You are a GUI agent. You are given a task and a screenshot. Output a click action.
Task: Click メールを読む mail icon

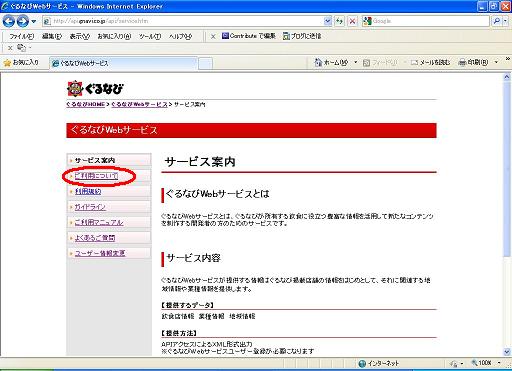pos(414,62)
